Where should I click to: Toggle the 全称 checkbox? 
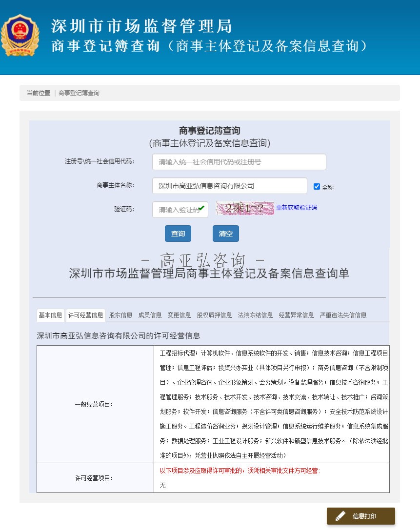[x=317, y=186]
